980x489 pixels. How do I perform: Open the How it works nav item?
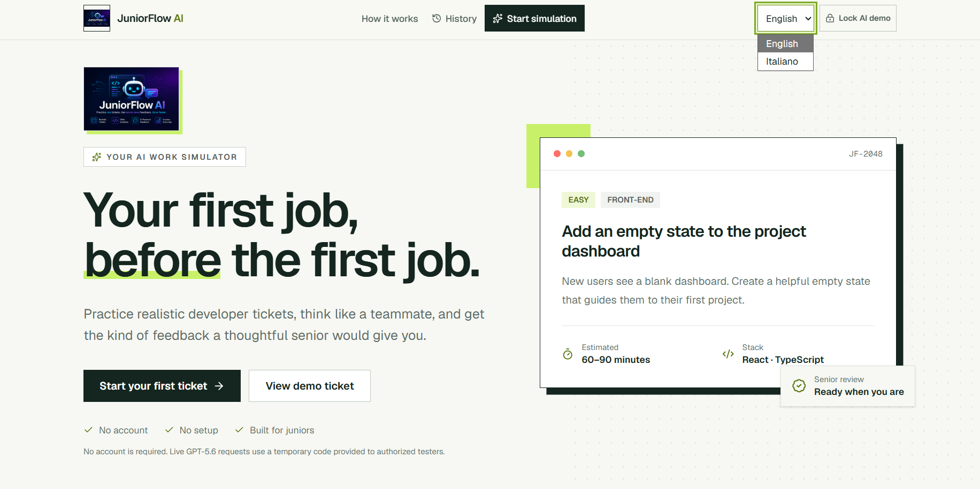[x=389, y=19]
